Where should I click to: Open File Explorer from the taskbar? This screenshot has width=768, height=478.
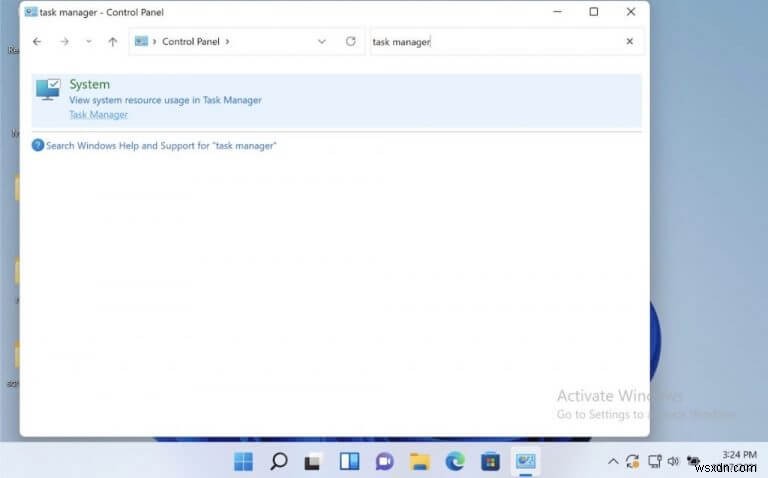420,461
